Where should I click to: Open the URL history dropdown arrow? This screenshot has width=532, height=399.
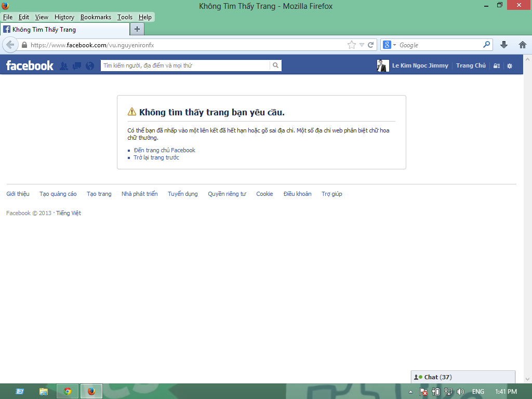point(362,45)
